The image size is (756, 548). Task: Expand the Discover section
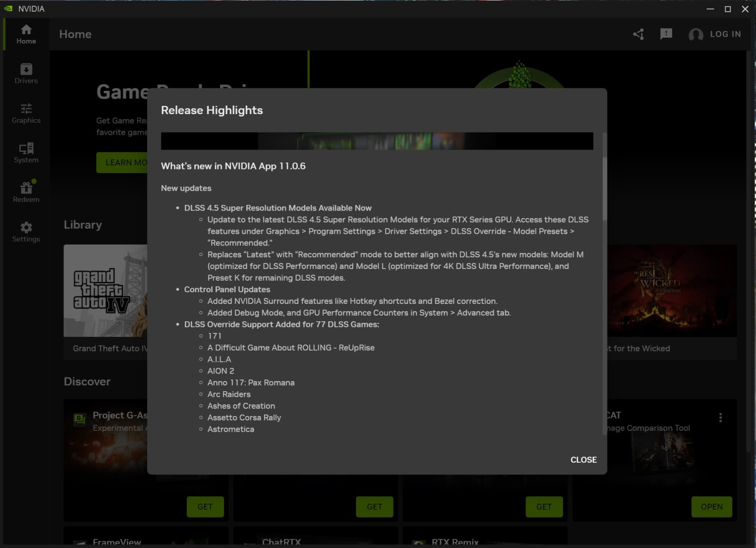point(87,381)
